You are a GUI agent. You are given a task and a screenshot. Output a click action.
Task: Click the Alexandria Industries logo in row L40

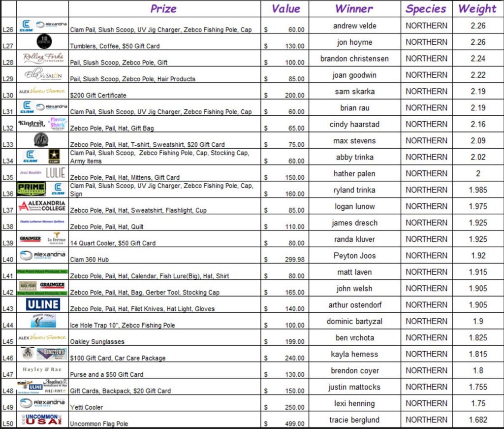(x=42, y=255)
